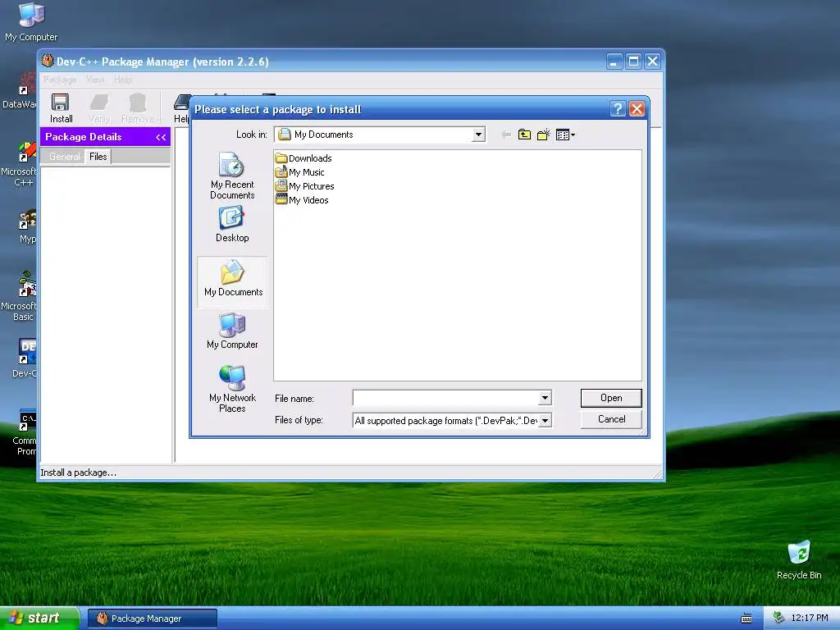Viewport: 840px width, 630px height.
Task: Go to My Recent Documents place
Action: tap(232, 176)
